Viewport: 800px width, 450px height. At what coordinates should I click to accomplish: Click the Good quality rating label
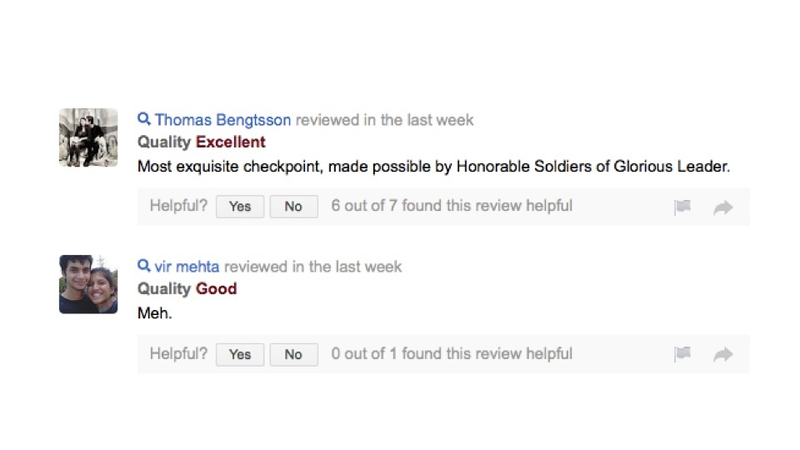coord(216,289)
